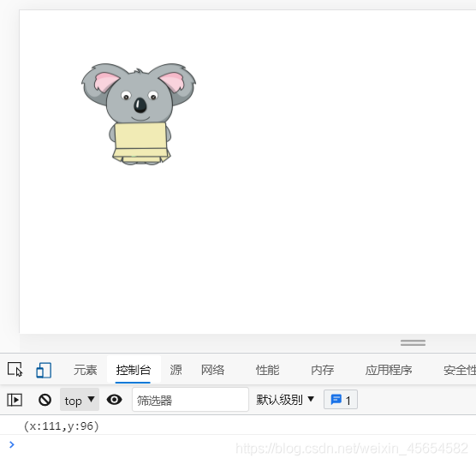Viewport: 476px width, 464px height.
Task: Show the console sidebar panel
Action: 15,400
